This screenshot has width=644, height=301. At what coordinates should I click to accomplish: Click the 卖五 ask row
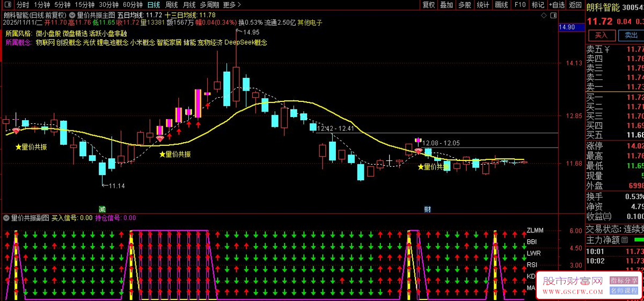click(615, 49)
